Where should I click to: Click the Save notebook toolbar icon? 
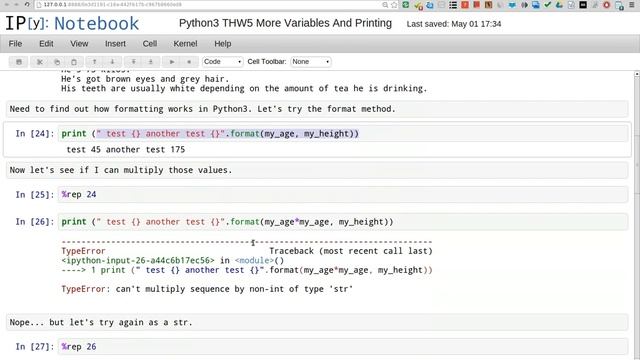pos(19,62)
